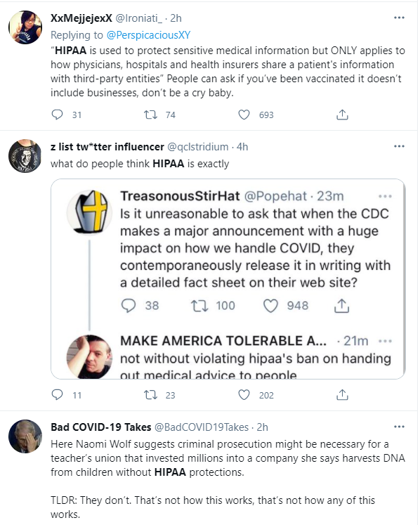420x525 pixels.
Task: Open the @BadCOVID19Takes handle
Action: (x=202, y=427)
